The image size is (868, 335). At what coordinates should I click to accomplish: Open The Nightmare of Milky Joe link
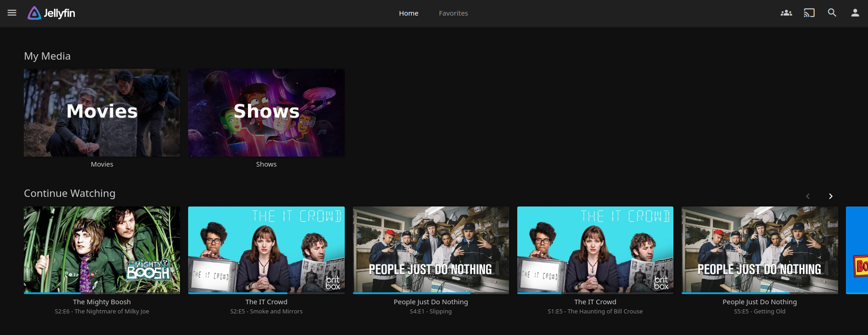[x=102, y=312]
